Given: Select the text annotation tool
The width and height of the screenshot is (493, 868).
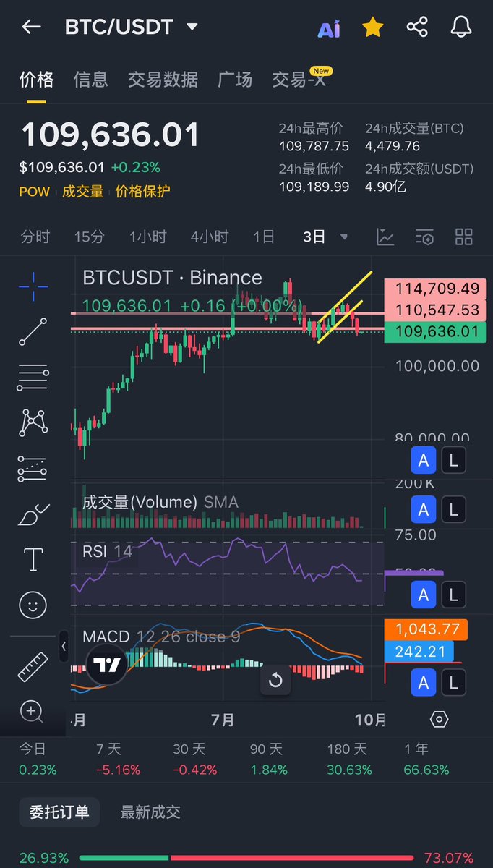Looking at the screenshot, I should [x=33, y=559].
